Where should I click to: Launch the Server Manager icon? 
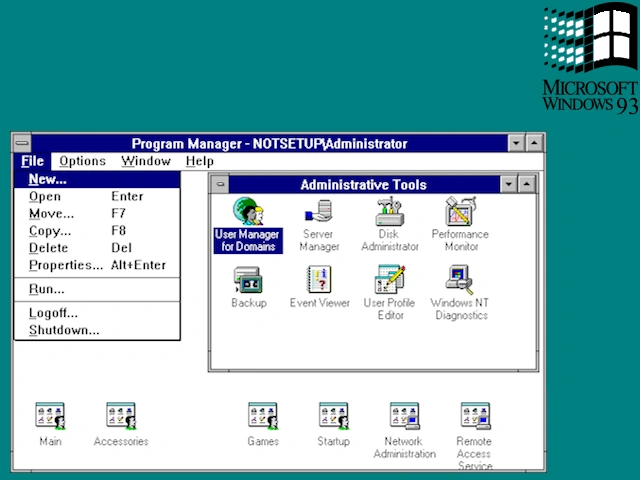[319, 211]
